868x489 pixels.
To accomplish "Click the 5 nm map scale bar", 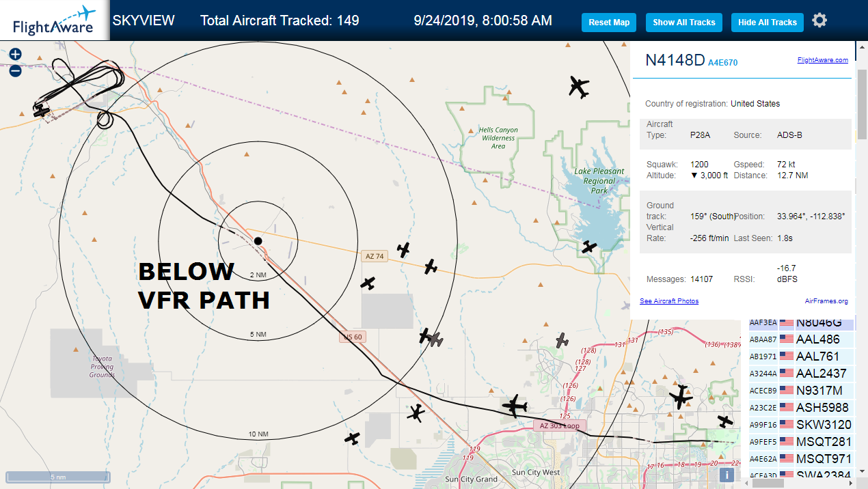I will pos(57,476).
